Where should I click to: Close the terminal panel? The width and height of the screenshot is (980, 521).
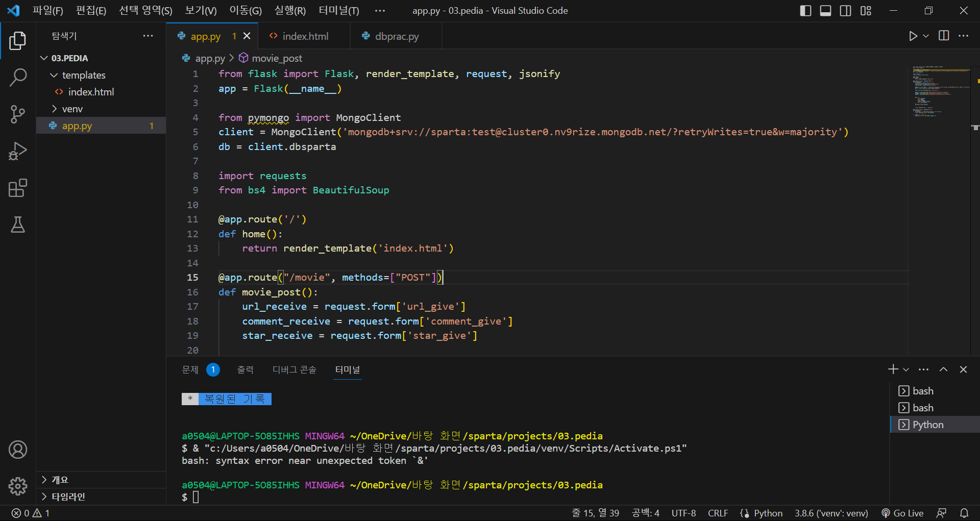(x=963, y=369)
